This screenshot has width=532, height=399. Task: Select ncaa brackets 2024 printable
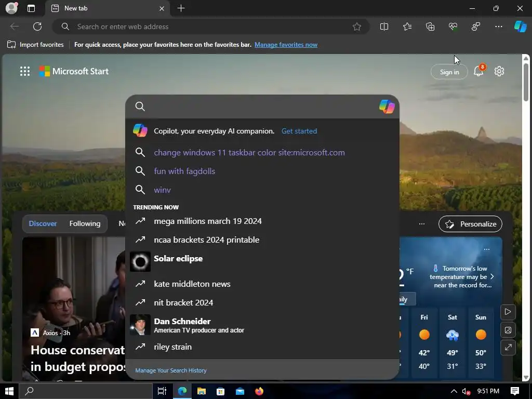point(262,240)
